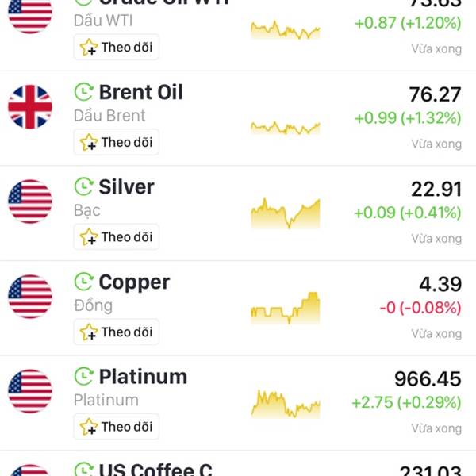Click the Brent Oil price 76.27

pos(434,95)
